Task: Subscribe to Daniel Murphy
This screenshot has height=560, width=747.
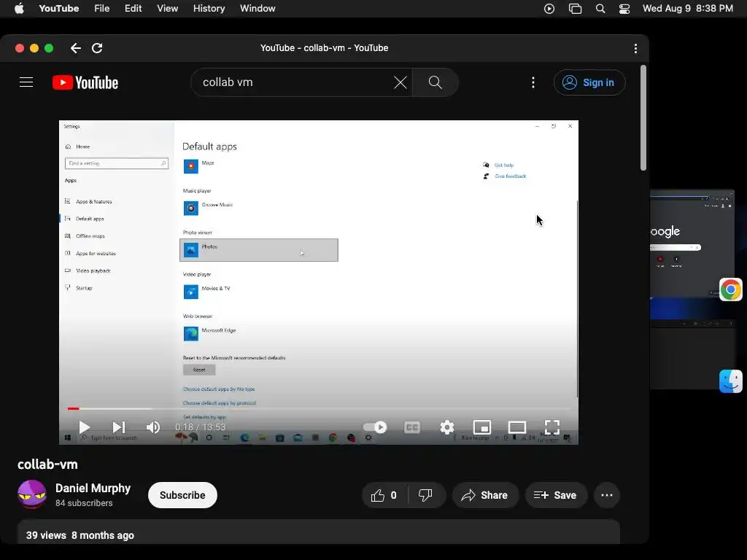Action: pyautogui.click(x=182, y=495)
